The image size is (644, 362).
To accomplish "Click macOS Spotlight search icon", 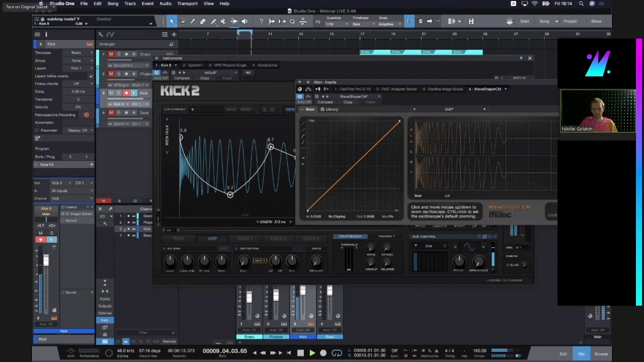I will point(581,4).
